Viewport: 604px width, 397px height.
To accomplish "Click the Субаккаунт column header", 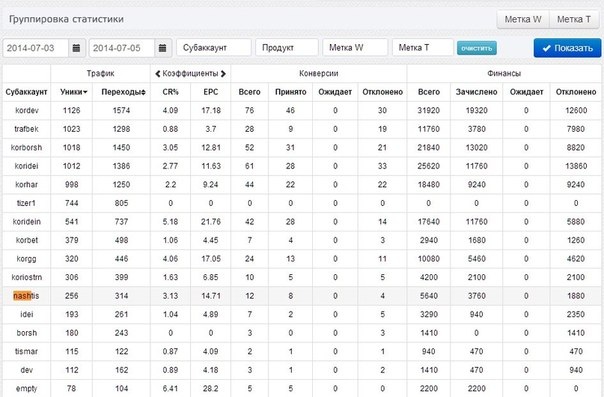I will click(x=26, y=92).
